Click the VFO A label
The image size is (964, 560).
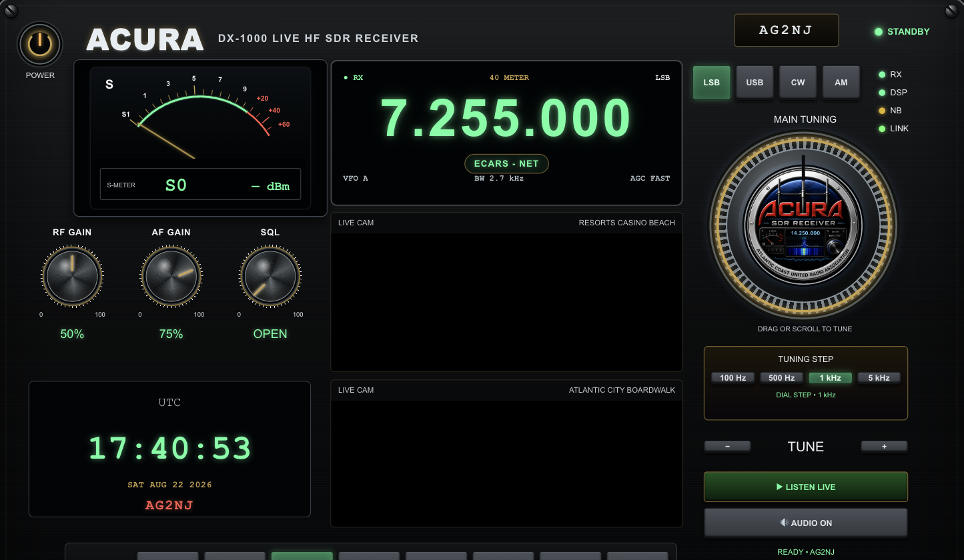coord(356,179)
